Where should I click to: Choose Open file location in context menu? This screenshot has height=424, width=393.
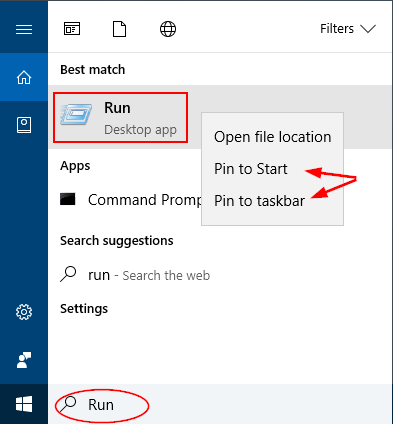coord(273,137)
